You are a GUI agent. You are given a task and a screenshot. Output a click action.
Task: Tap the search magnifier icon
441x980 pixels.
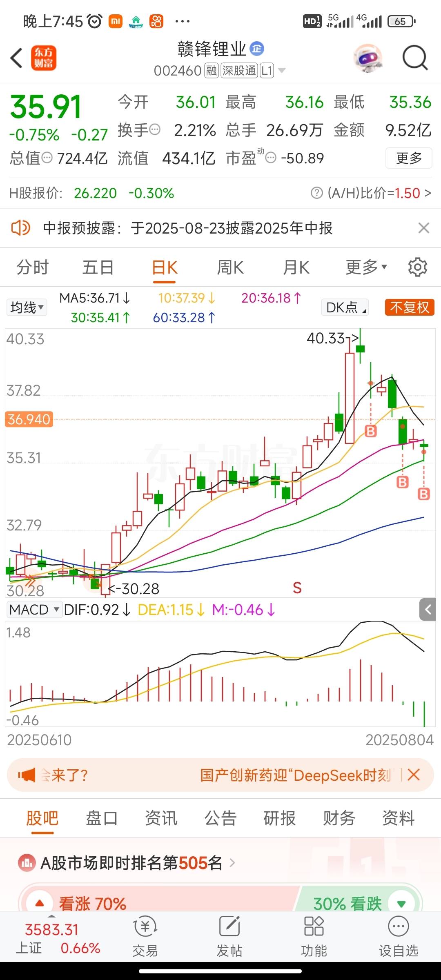click(x=415, y=58)
